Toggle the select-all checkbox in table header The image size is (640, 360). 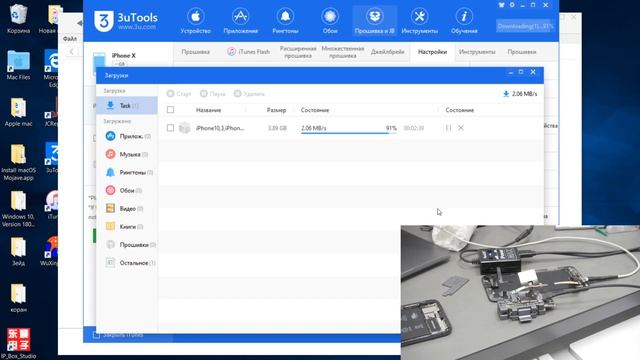click(171, 110)
